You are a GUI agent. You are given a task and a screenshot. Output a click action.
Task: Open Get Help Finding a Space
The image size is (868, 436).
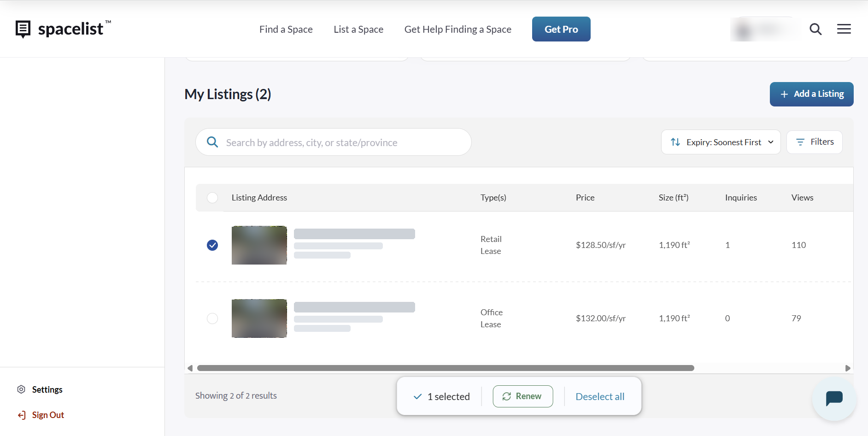coord(457,29)
